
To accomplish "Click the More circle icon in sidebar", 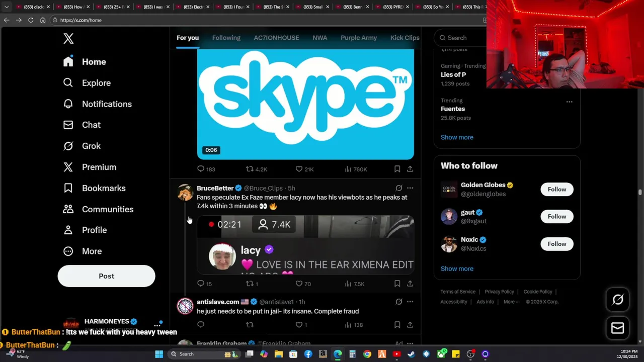I will coord(68,251).
